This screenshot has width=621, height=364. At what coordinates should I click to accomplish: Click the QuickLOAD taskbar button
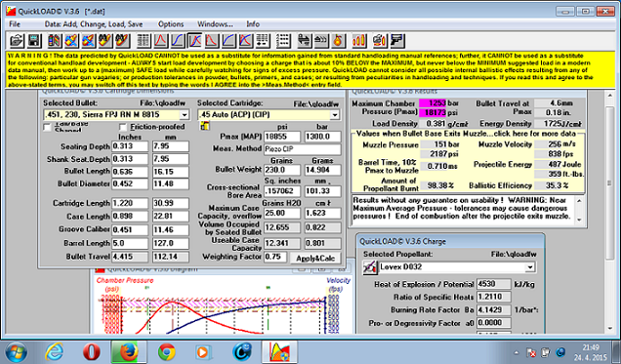click(x=279, y=351)
